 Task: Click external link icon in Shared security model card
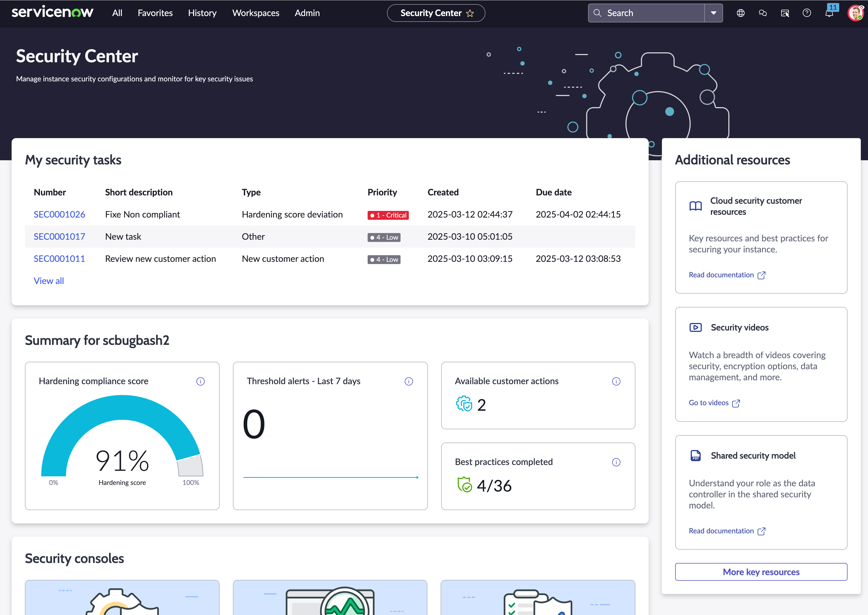[761, 531]
